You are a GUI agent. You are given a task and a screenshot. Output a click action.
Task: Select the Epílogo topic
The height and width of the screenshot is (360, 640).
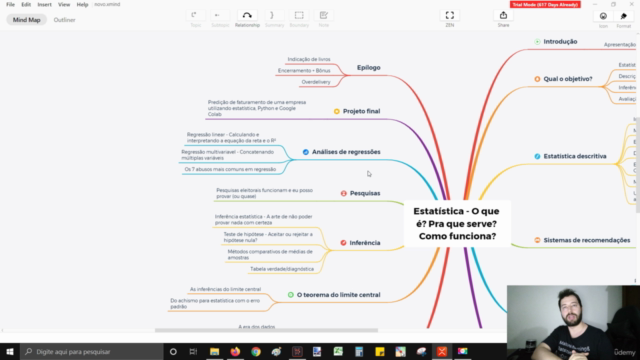pos(369,68)
